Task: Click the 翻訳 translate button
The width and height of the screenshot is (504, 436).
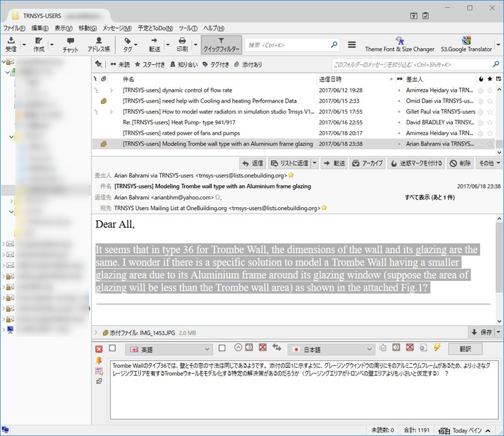Action: coord(465,349)
